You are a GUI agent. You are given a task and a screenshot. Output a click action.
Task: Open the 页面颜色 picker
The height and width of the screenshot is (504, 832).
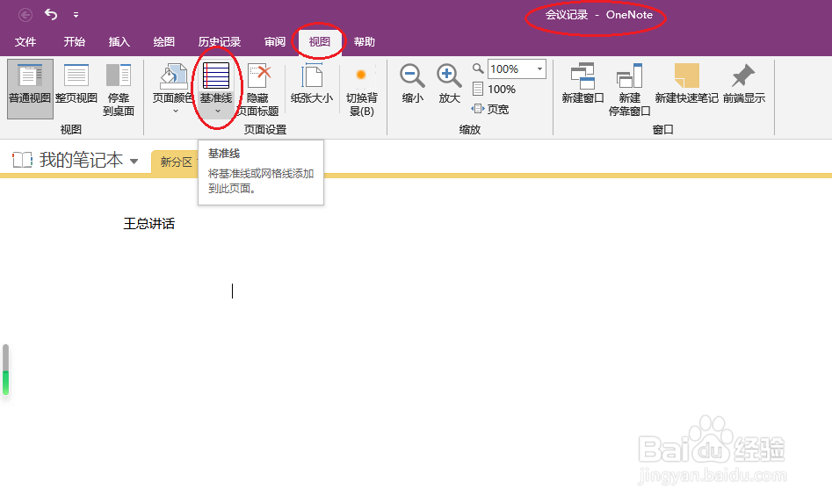tap(173, 83)
